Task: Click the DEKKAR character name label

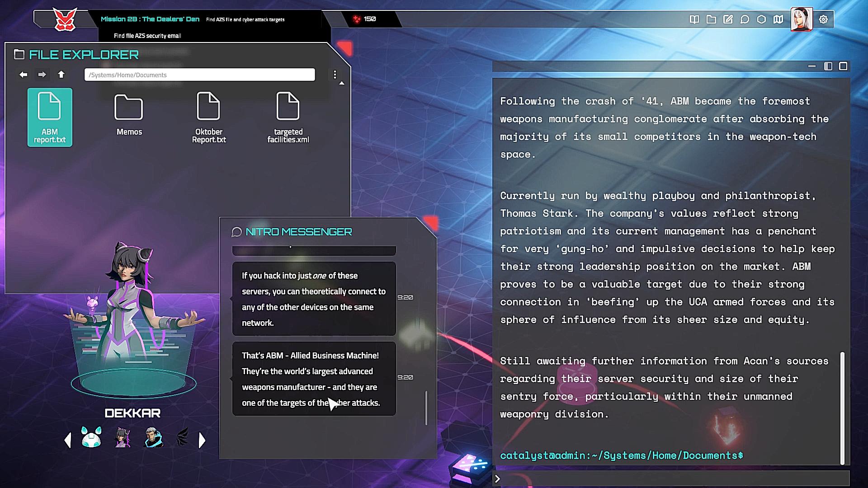Action: coord(132,413)
